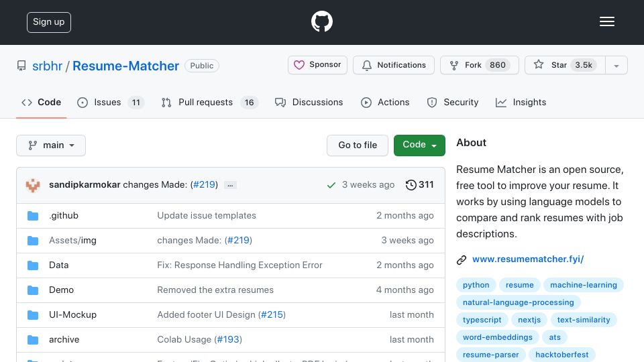Click the 3.5k star count badge

[x=584, y=65]
